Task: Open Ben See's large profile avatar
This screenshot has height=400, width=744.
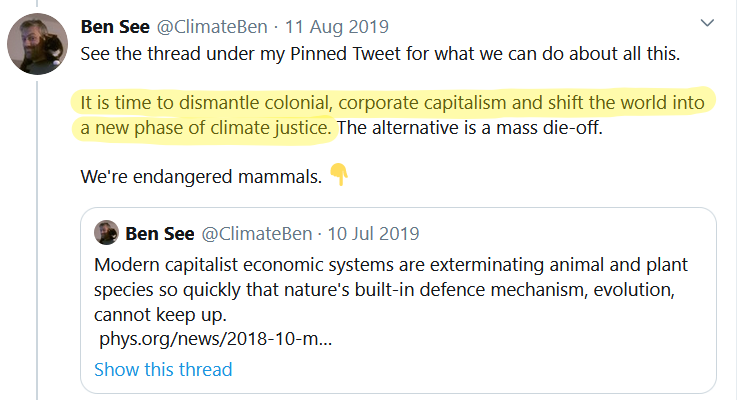Action: pyautogui.click(x=37, y=44)
